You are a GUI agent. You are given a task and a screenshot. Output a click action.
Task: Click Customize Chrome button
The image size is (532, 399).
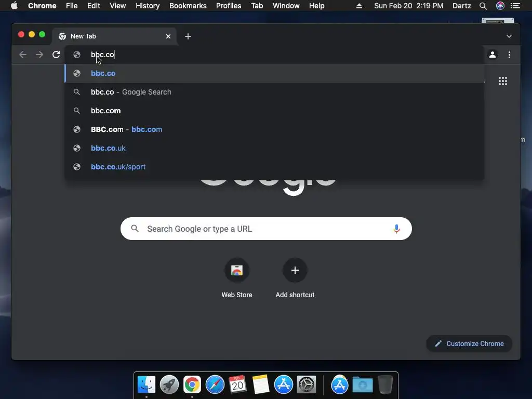tap(469, 344)
